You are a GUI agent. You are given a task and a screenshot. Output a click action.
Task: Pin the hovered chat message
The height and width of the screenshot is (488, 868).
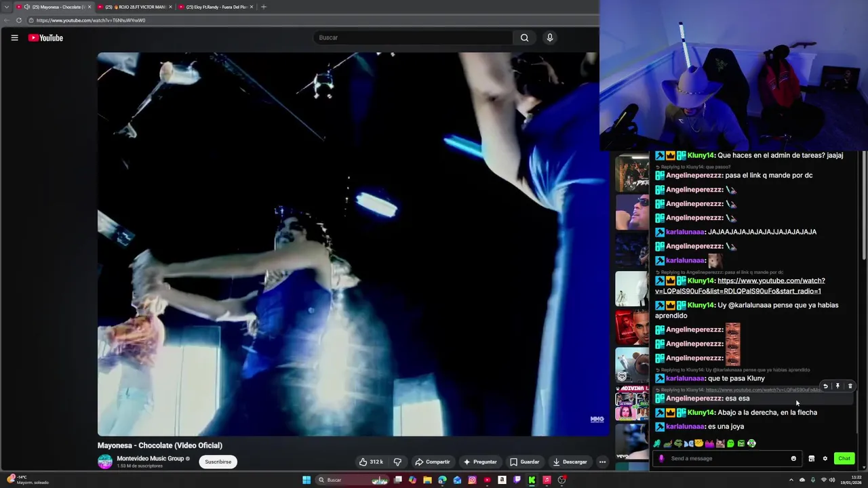point(837,386)
